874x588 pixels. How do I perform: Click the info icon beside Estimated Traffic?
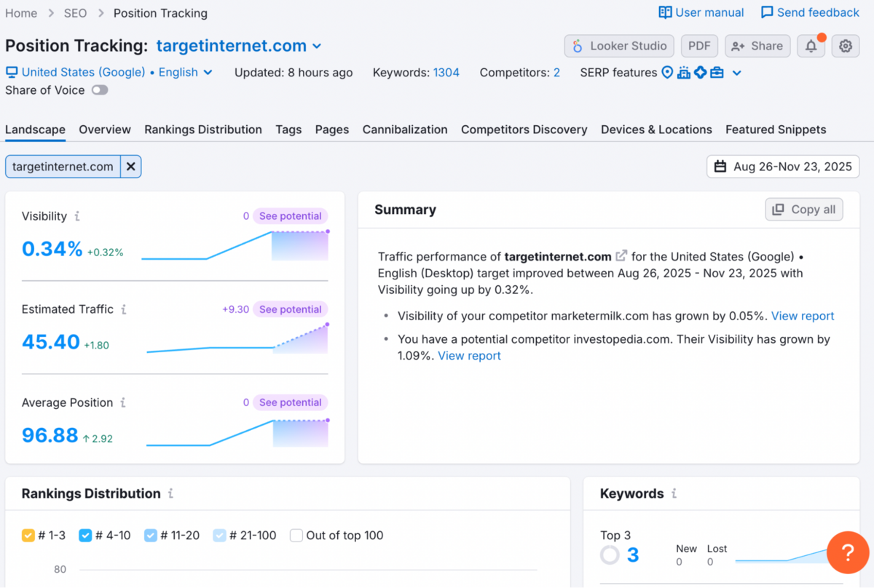124,309
